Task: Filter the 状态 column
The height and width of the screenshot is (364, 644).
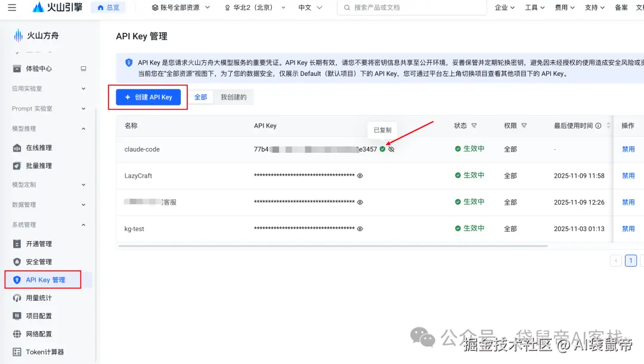Action: pos(474,126)
